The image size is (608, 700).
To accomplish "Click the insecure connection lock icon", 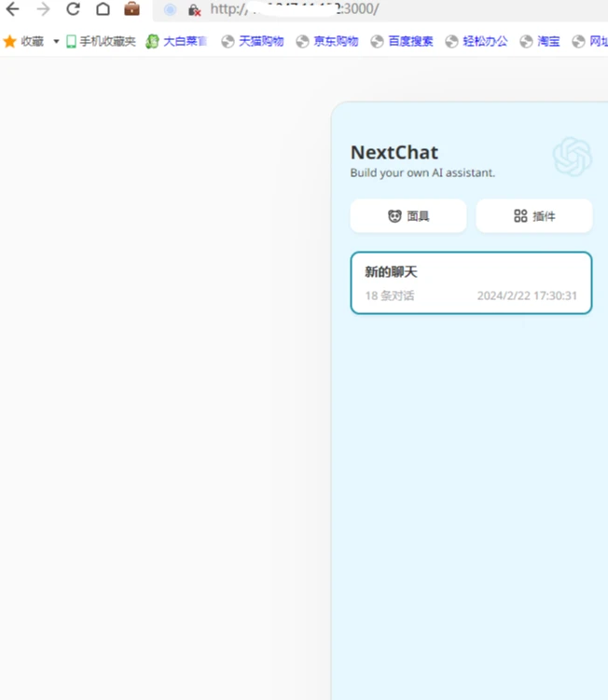I will [194, 10].
